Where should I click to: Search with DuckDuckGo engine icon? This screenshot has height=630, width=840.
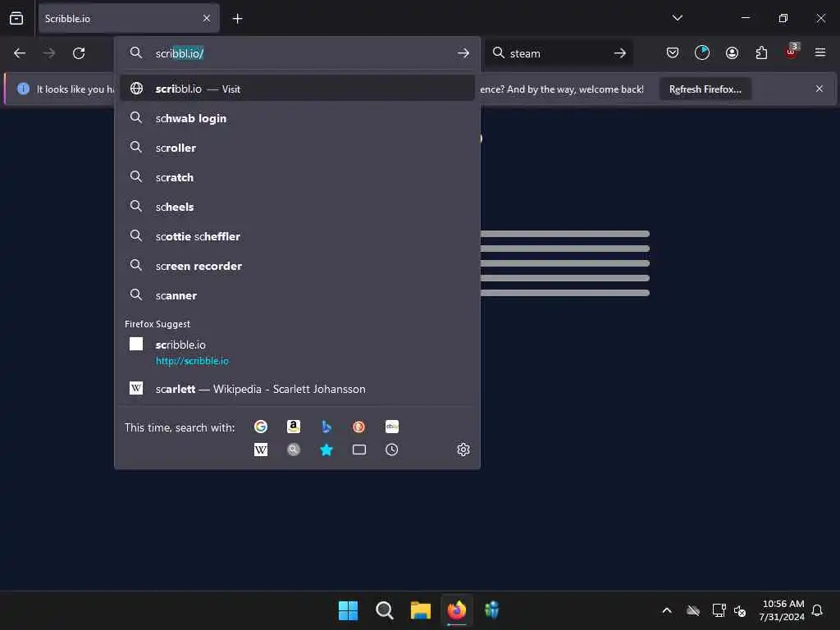click(x=359, y=427)
